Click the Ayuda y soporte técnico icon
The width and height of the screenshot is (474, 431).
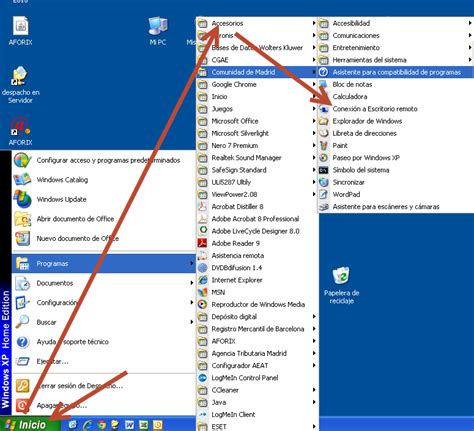pos(22,342)
